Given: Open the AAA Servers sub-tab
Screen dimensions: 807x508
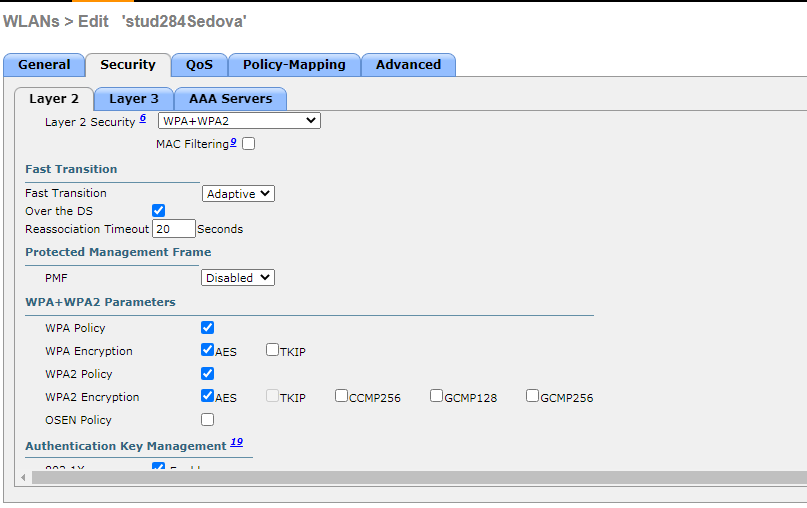Looking at the screenshot, I should [x=231, y=99].
